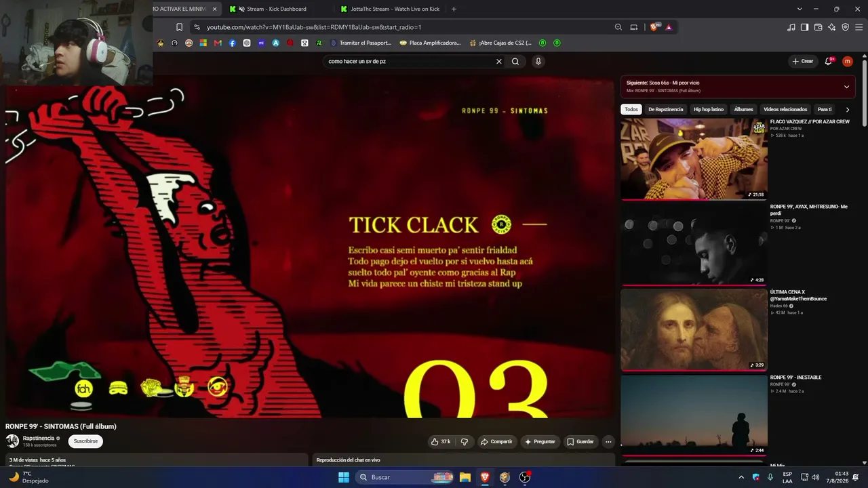Open the Rapstinencia channel avatar

pos(12,441)
